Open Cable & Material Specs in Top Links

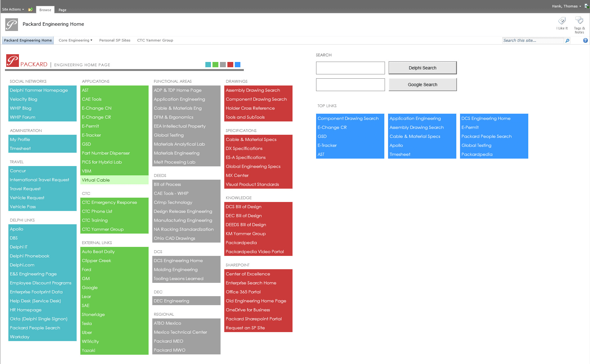pyautogui.click(x=415, y=136)
